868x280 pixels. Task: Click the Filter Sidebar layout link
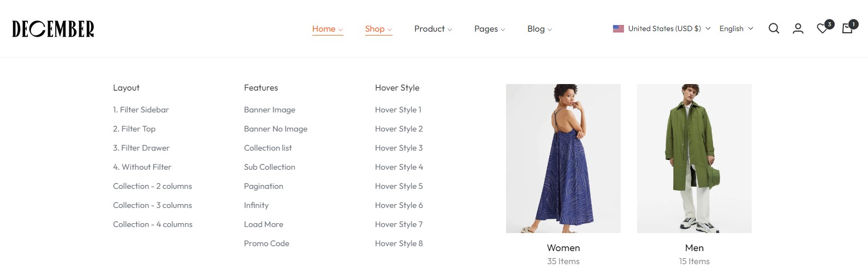coord(141,110)
